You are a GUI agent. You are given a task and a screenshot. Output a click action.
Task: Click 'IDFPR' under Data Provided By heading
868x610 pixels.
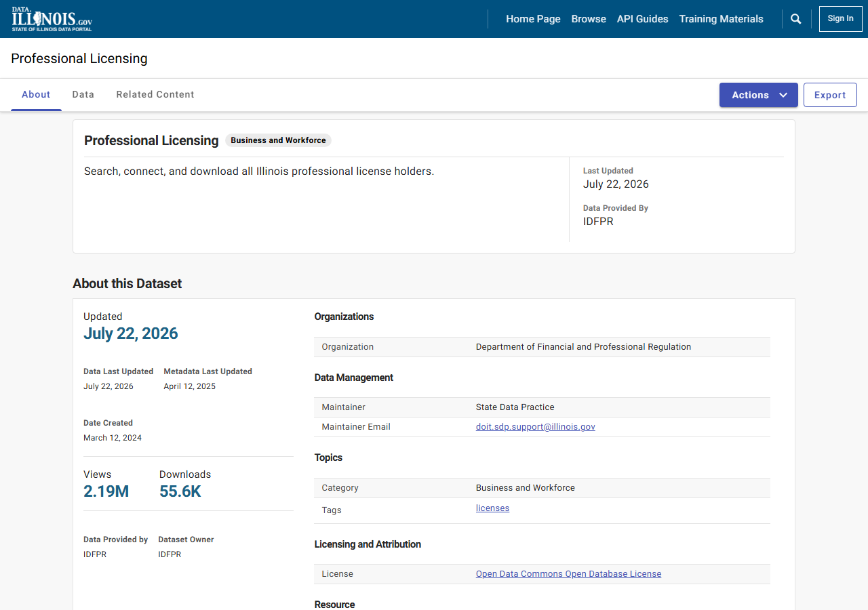[598, 222]
